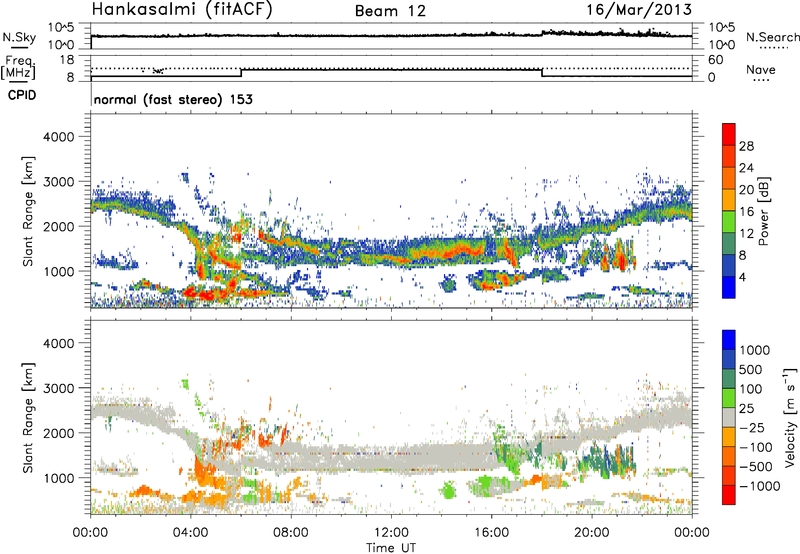Image resolution: width=800 pixels, height=554 pixels.
Task: Click the red bottom of Velocity colorbar
Action: click(x=729, y=495)
